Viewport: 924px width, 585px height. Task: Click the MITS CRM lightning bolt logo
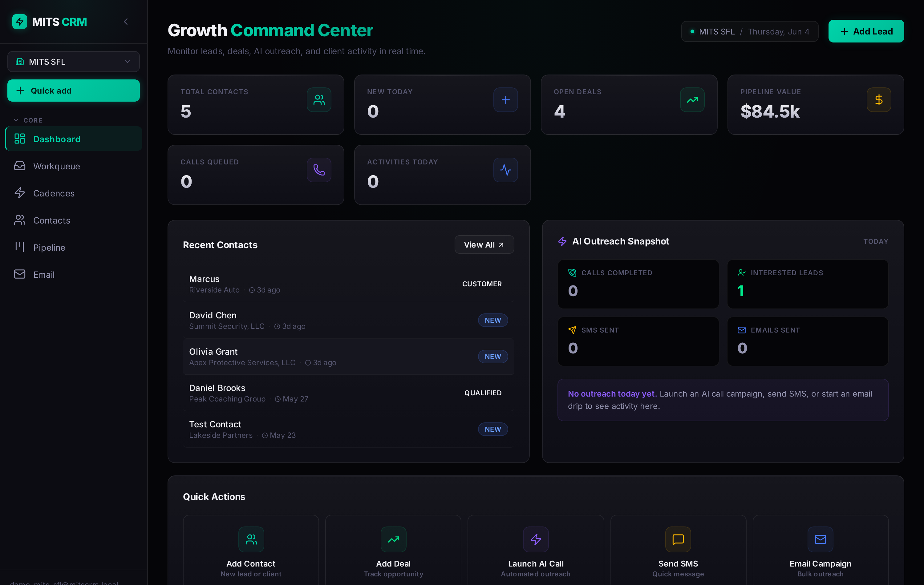pos(20,22)
